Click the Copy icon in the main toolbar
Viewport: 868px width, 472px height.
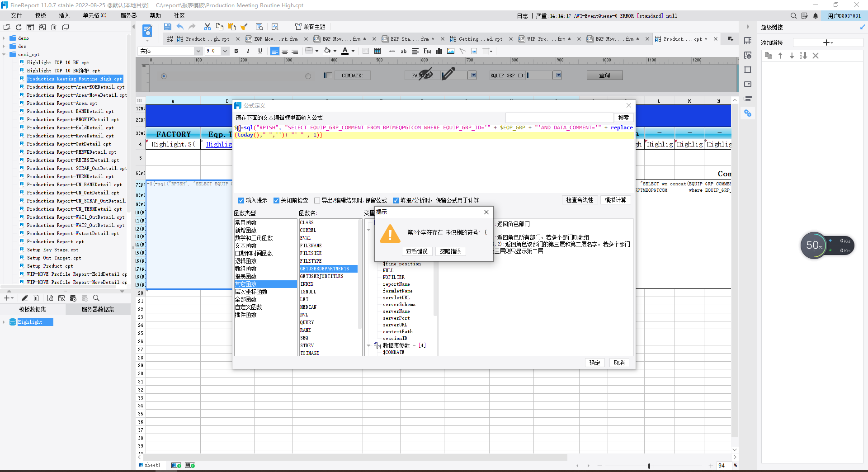[x=220, y=27]
